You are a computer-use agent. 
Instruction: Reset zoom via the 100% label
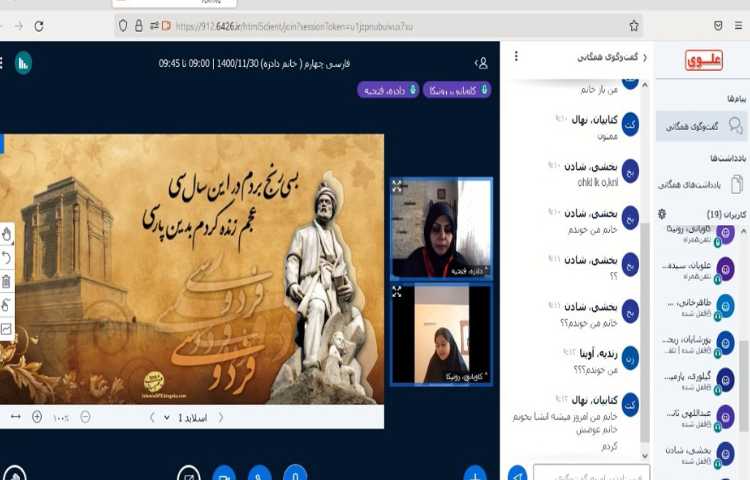[61, 418]
